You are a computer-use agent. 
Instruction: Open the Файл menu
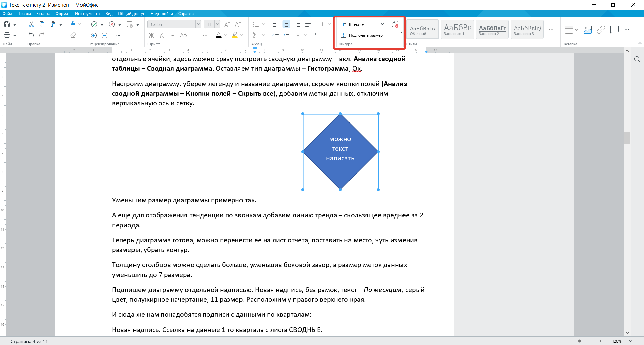click(7, 14)
